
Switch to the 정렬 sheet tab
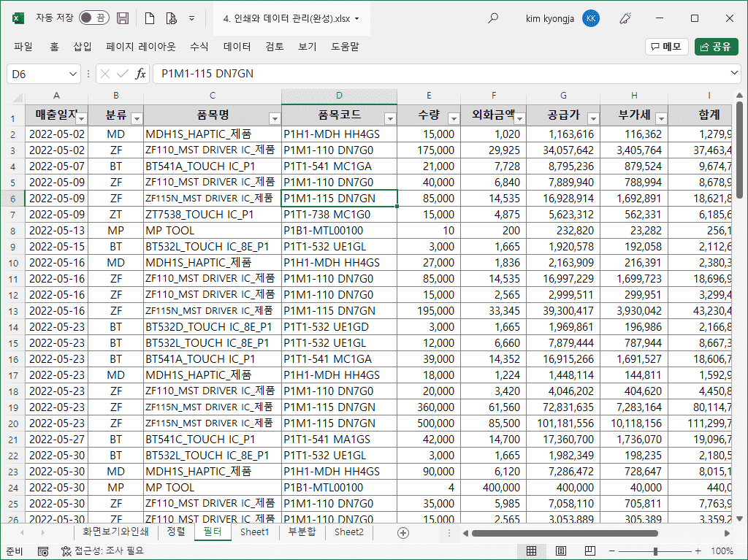pos(176,532)
